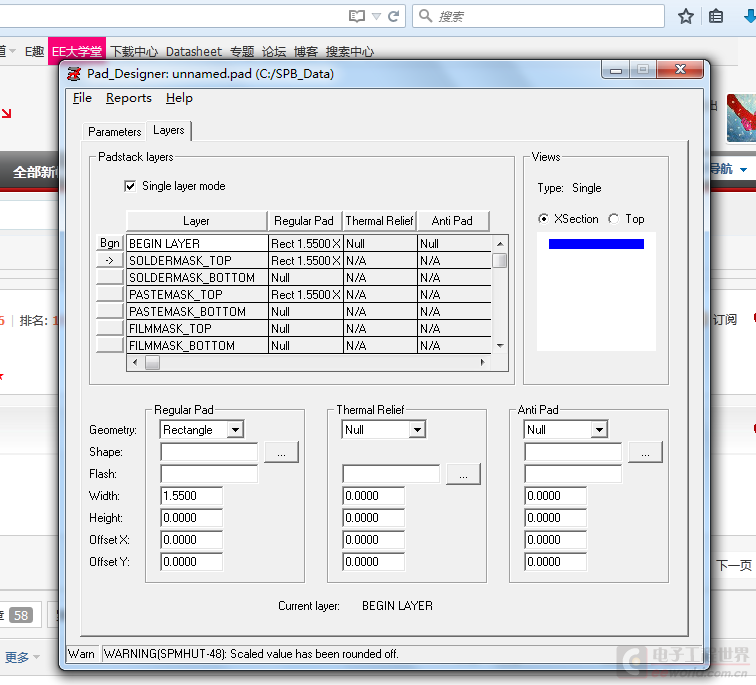Image resolution: width=756 pixels, height=685 pixels.
Task: Select the BEGIN LAYER row
Action: tap(309, 243)
